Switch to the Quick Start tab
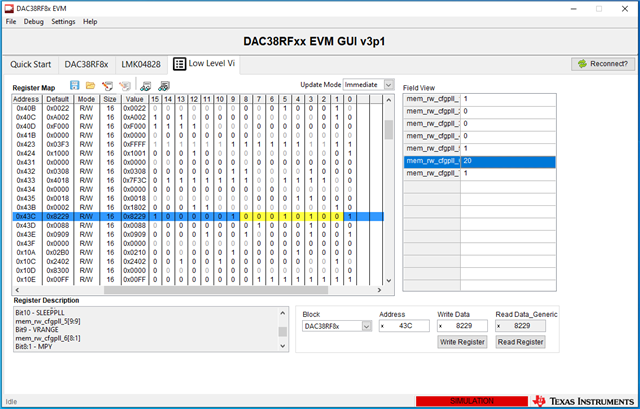This screenshot has height=409, width=640. coord(31,64)
